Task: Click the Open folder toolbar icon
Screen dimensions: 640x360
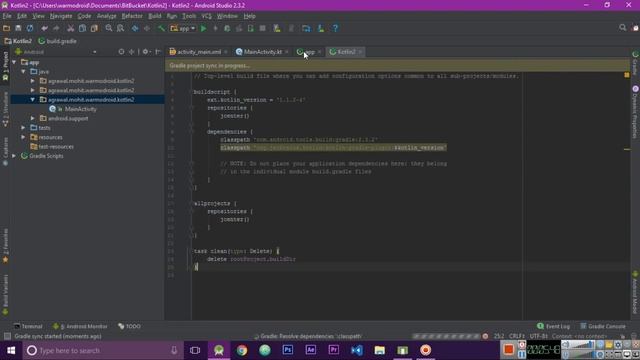Action: (7, 28)
